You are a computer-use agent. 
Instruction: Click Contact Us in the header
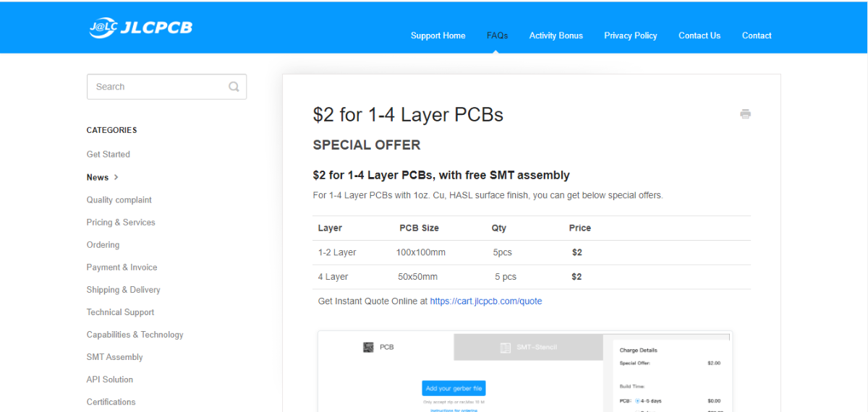(x=699, y=35)
